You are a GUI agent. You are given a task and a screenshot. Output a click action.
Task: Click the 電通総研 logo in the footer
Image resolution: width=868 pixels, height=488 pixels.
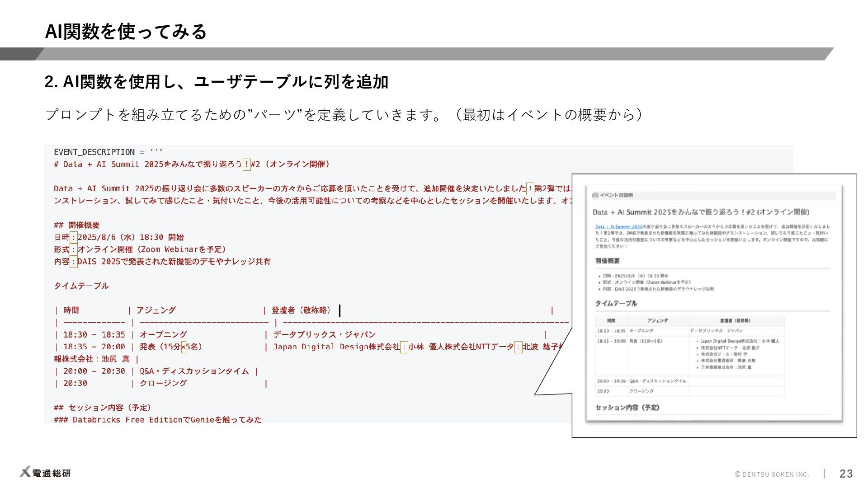point(45,473)
